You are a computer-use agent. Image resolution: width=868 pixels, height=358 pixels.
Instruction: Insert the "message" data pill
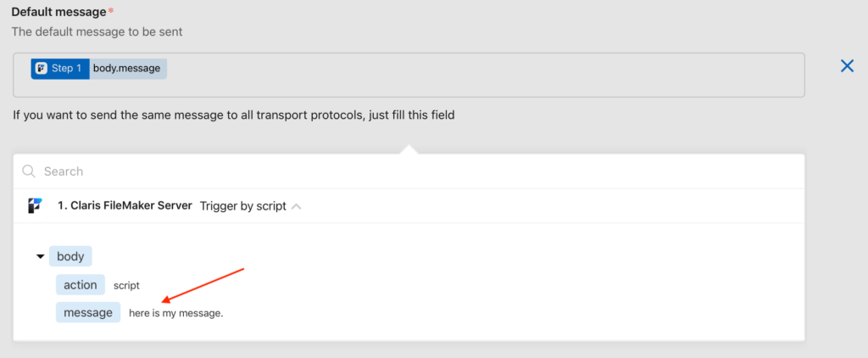[x=88, y=313]
